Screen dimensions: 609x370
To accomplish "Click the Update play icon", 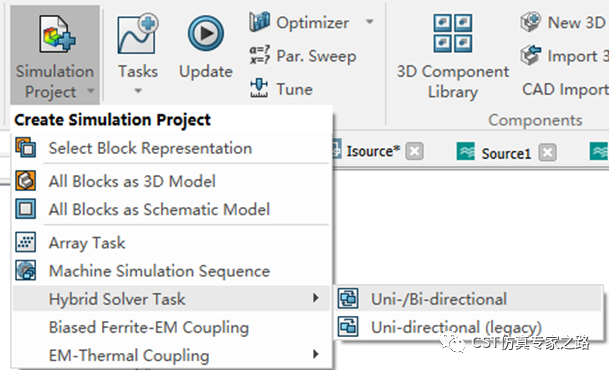I will [206, 34].
